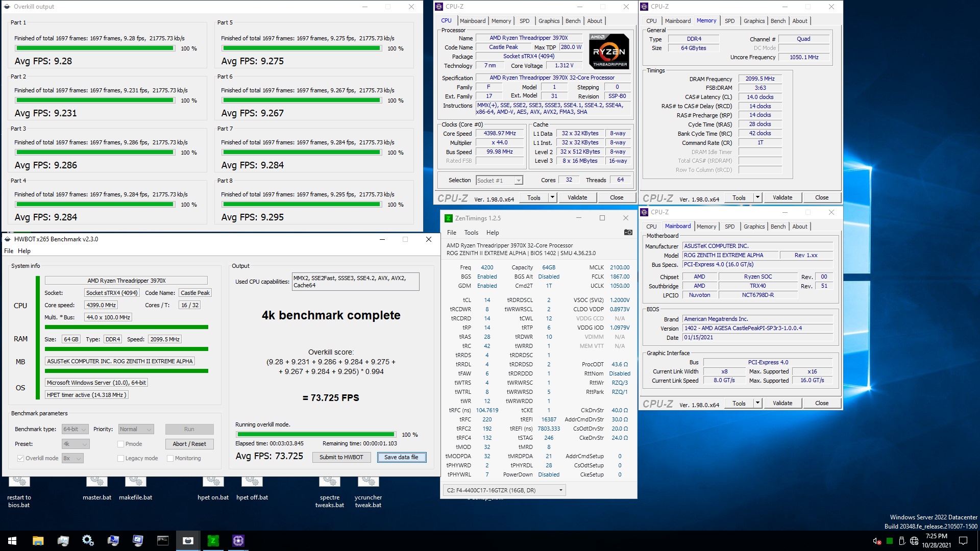Switch to ZenTimings green taskbar icon

[213, 541]
